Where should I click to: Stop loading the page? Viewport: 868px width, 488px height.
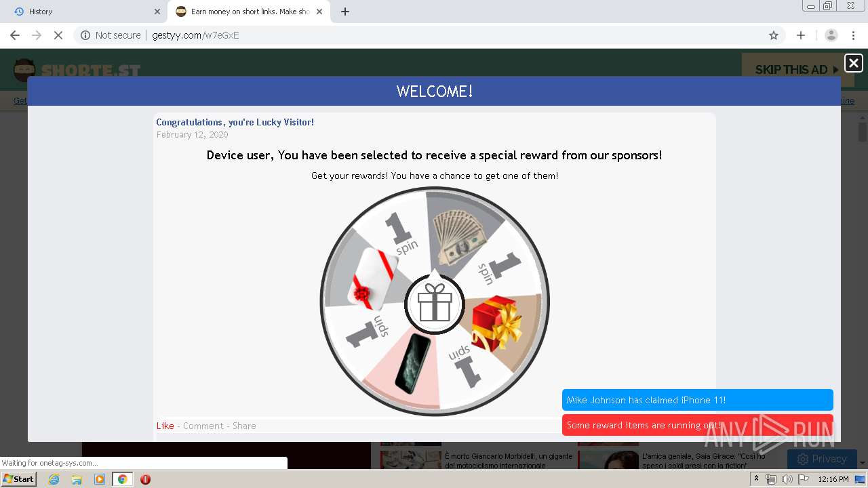(58, 35)
